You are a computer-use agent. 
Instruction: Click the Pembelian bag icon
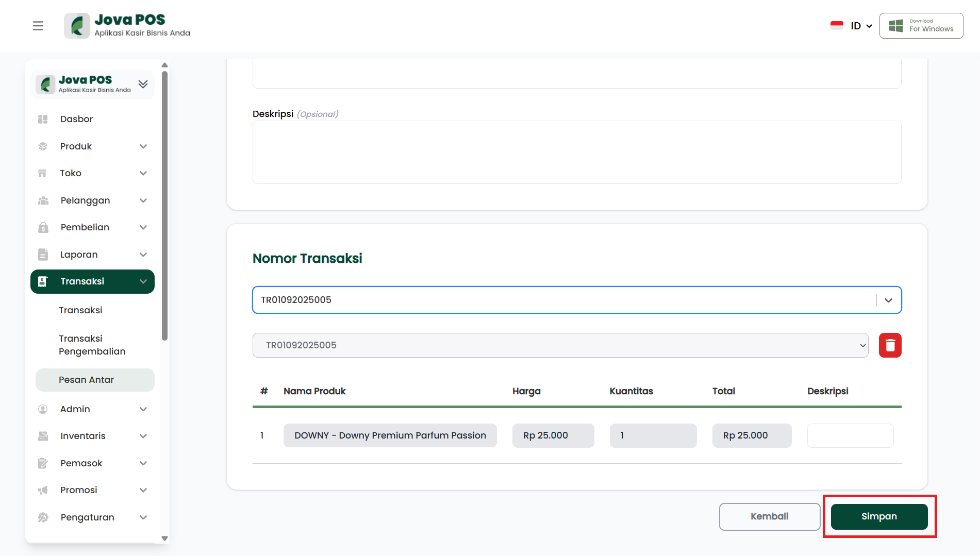[x=43, y=227]
